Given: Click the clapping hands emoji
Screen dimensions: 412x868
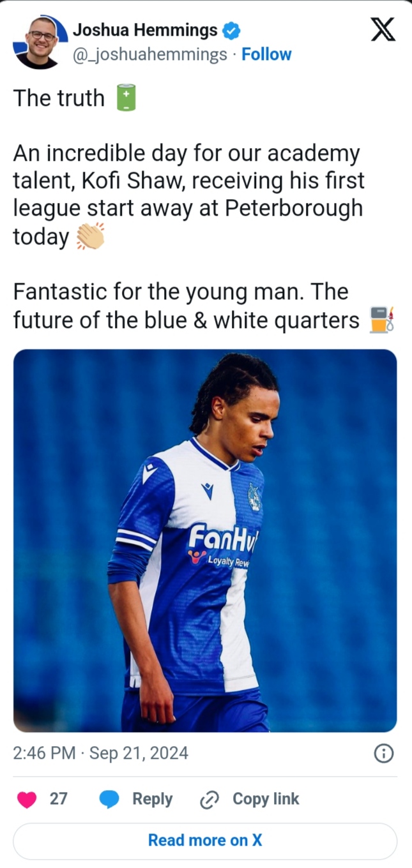Looking at the screenshot, I should [x=89, y=237].
